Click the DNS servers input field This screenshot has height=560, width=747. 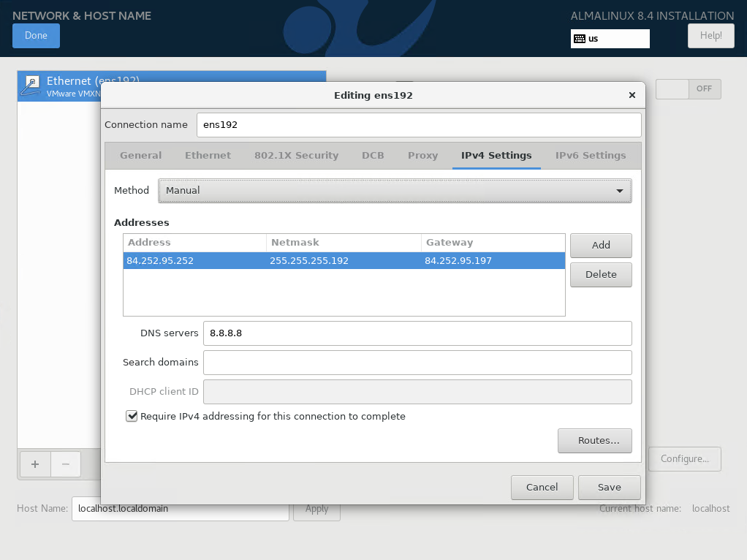pyautogui.click(x=417, y=333)
